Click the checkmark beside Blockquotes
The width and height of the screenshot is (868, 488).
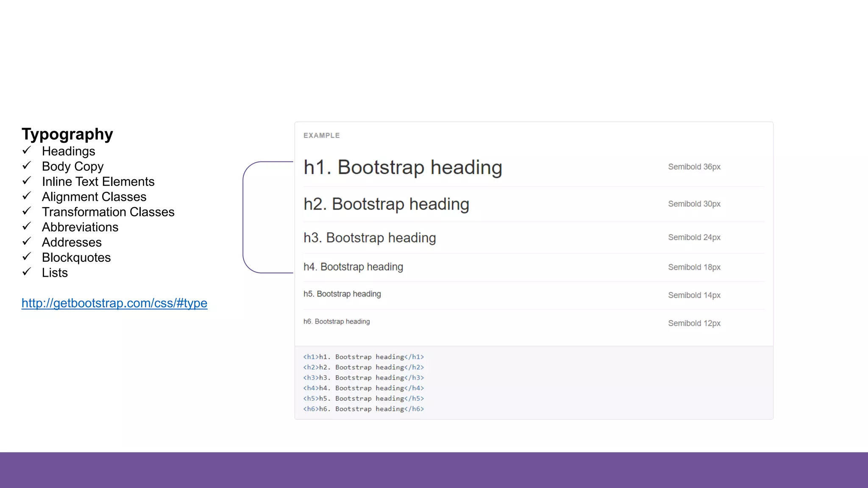[x=27, y=257]
